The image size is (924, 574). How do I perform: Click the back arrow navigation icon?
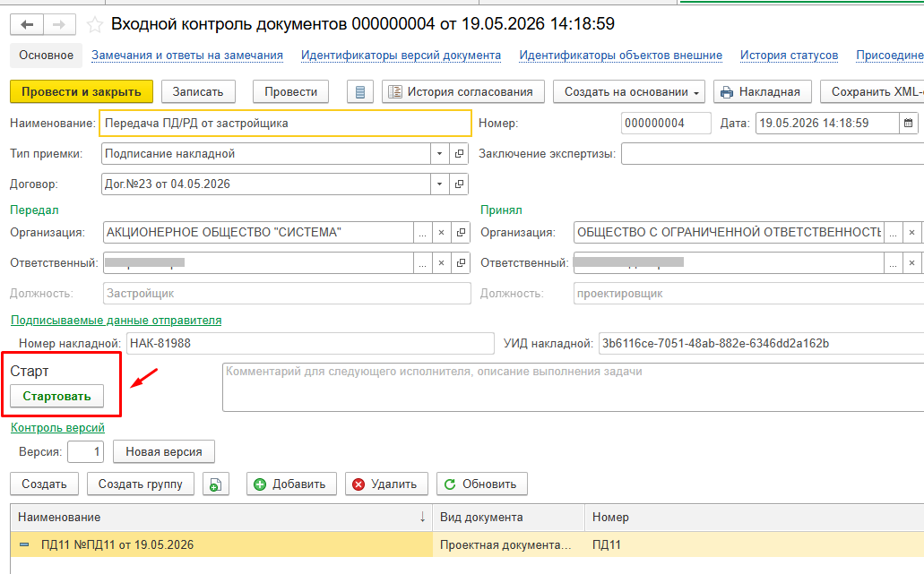pos(27,25)
